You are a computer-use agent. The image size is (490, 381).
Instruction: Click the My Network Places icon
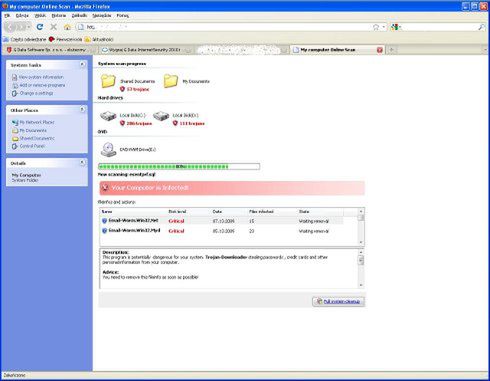(15, 122)
